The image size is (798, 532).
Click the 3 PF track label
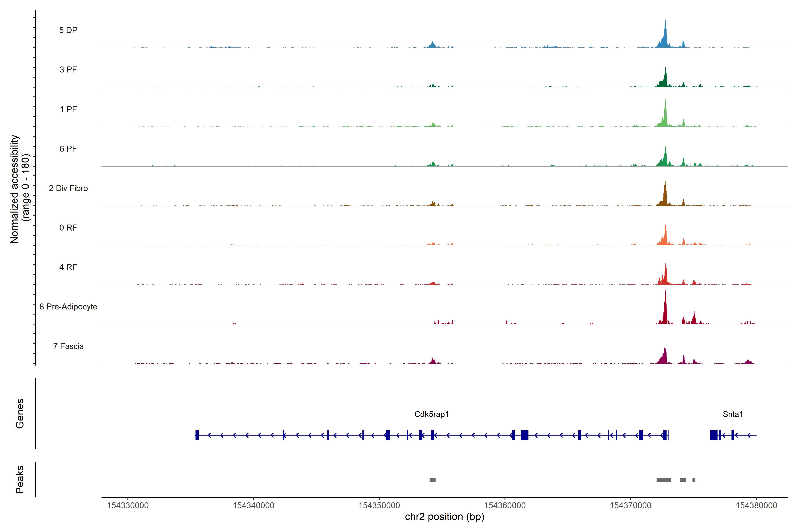point(68,70)
